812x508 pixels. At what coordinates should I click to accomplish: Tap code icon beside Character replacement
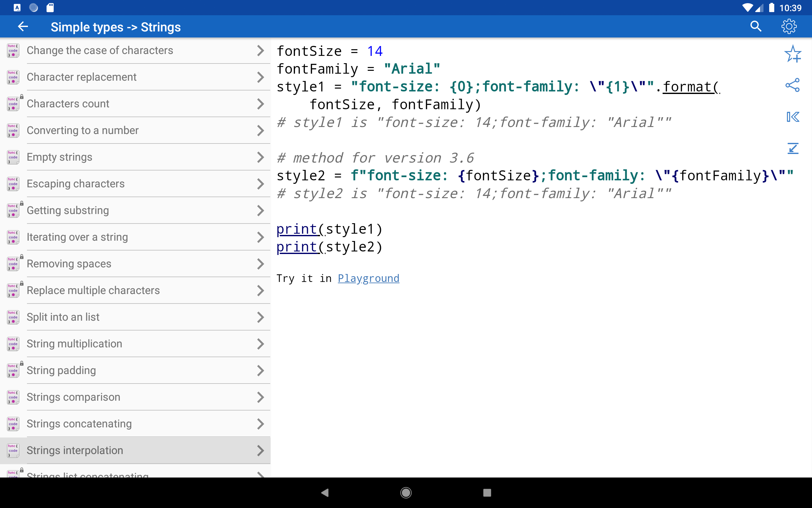[x=13, y=77]
